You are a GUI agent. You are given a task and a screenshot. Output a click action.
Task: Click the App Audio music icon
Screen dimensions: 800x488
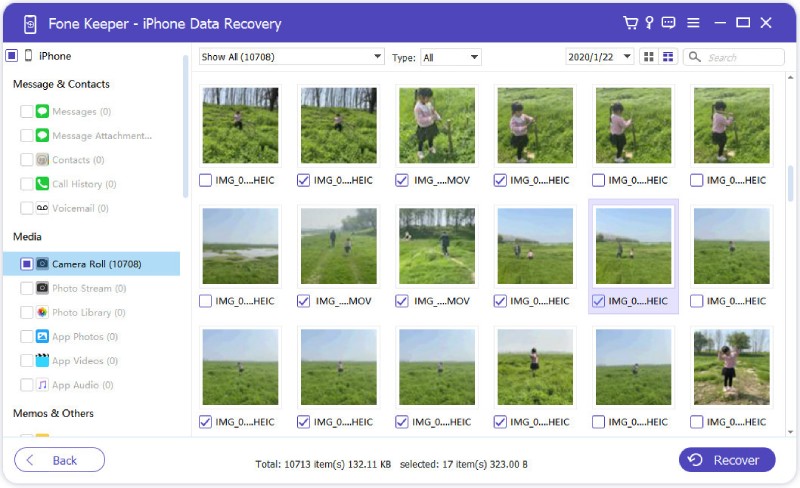(42, 384)
